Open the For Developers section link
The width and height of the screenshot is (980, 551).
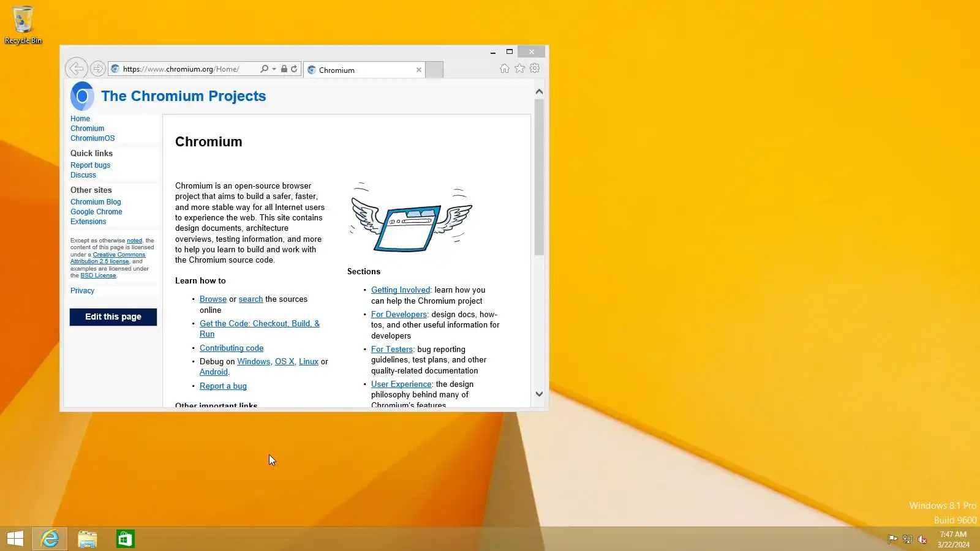(399, 315)
